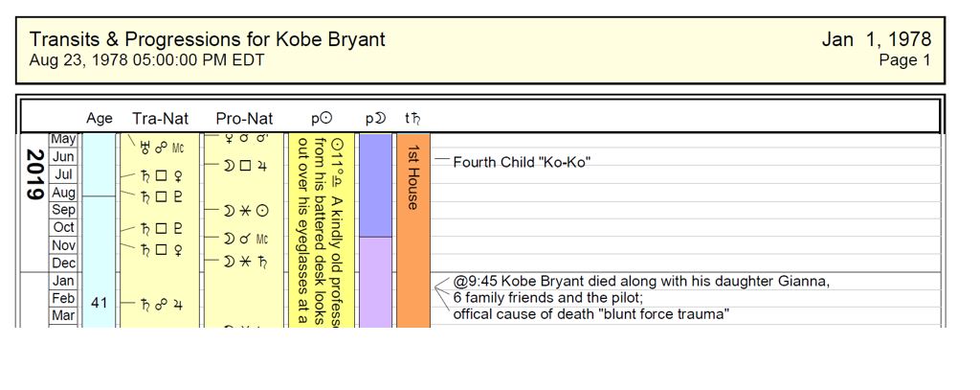Click the age 41 cell
The image size is (980, 390).
(99, 303)
